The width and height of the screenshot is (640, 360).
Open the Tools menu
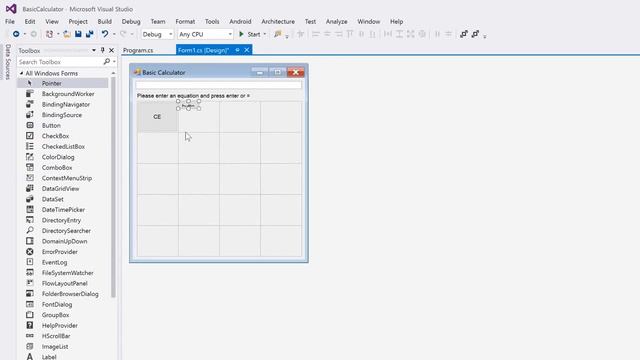[x=212, y=22]
